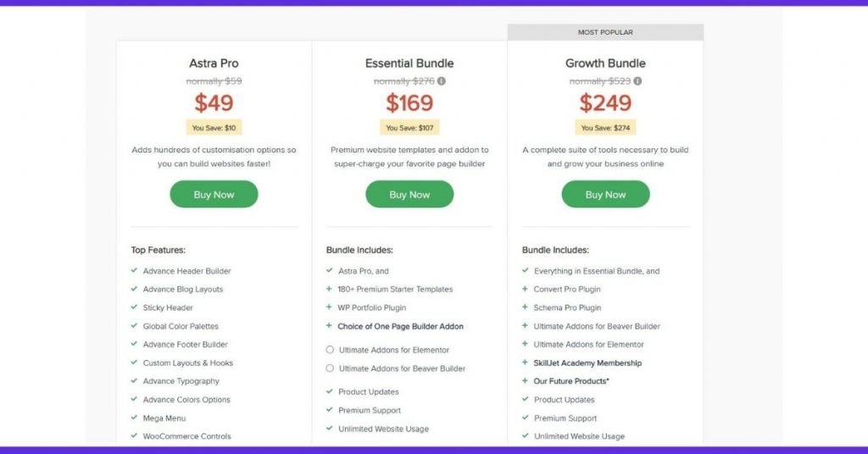Viewport: 868px width, 454px height.
Task: Click the Our Future Products* item
Action: point(571,381)
